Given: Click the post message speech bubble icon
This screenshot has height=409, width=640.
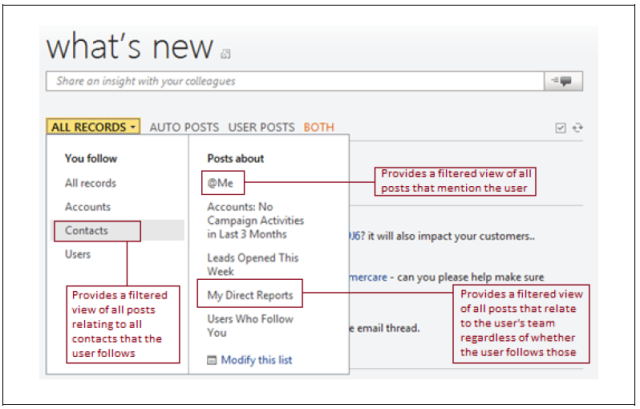Looking at the screenshot, I should pos(565,82).
